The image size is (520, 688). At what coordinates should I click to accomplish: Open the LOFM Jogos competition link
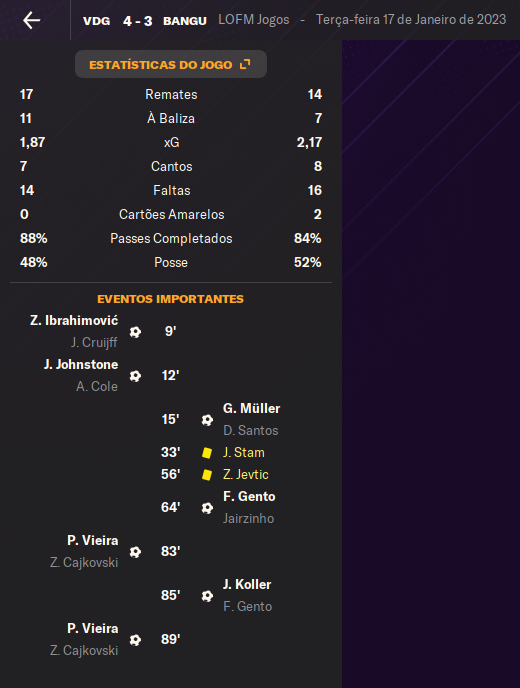point(254,20)
